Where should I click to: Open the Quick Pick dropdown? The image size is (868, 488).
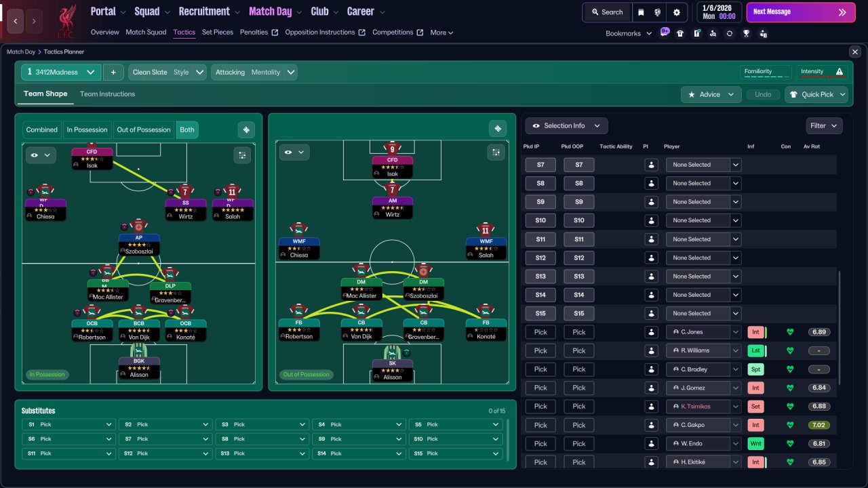pyautogui.click(x=816, y=94)
